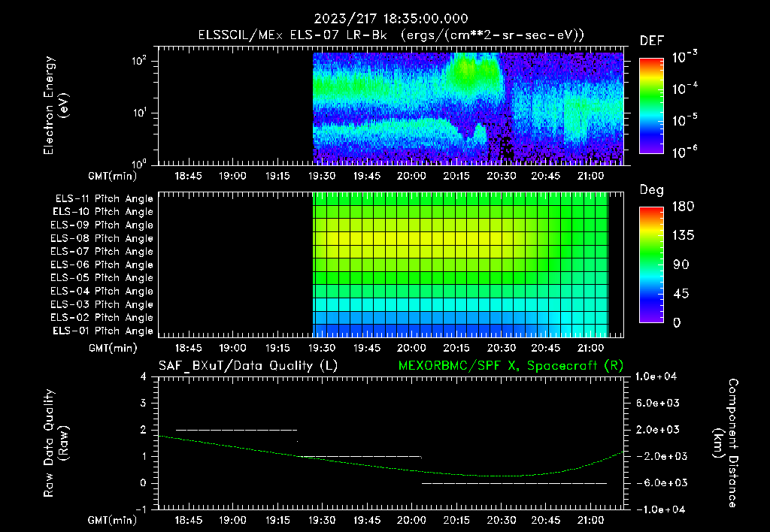Click the ELS-03 Pitch Angle row label
Screen dimensions: 770x532
pos(102,304)
